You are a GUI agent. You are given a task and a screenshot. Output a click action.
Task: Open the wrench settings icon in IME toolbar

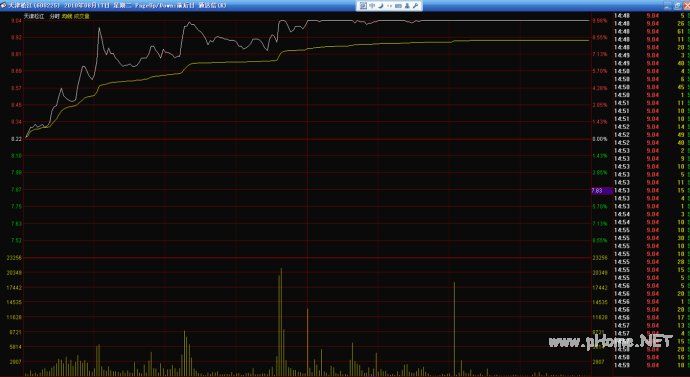click(x=415, y=6)
